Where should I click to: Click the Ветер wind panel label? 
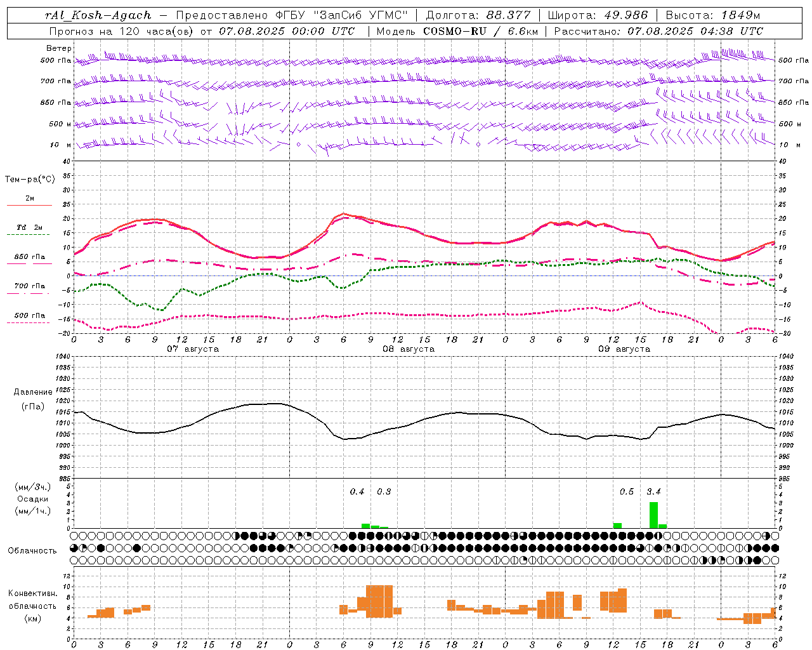tap(59, 48)
